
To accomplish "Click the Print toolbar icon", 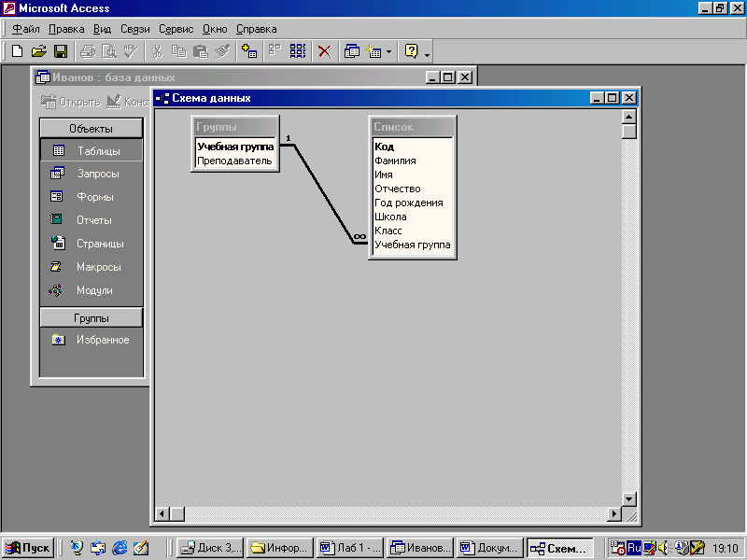I will click(88, 51).
